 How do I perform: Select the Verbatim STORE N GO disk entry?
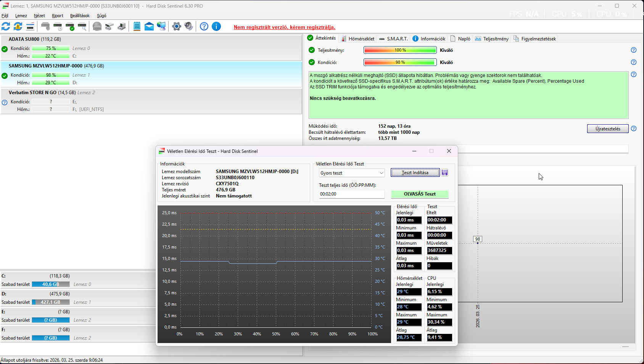(x=151, y=101)
